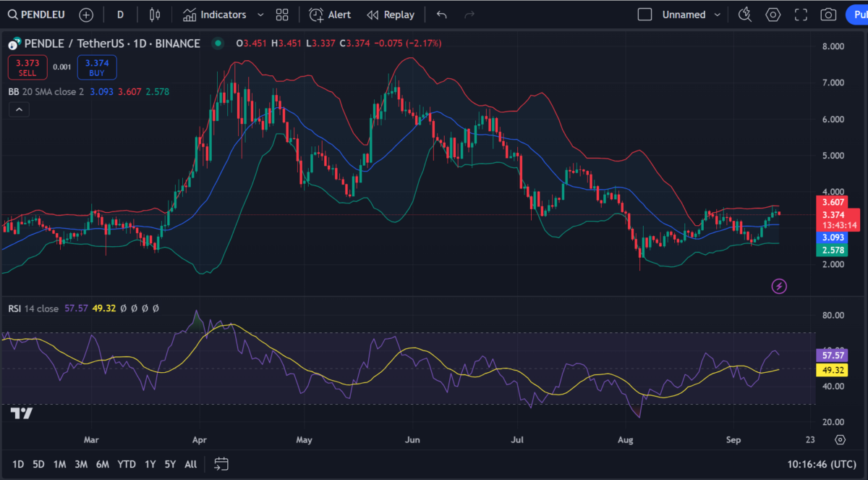The width and height of the screenshot is (868, 480).
Task: Open the candlestick chart type selector
Action: 154,14
